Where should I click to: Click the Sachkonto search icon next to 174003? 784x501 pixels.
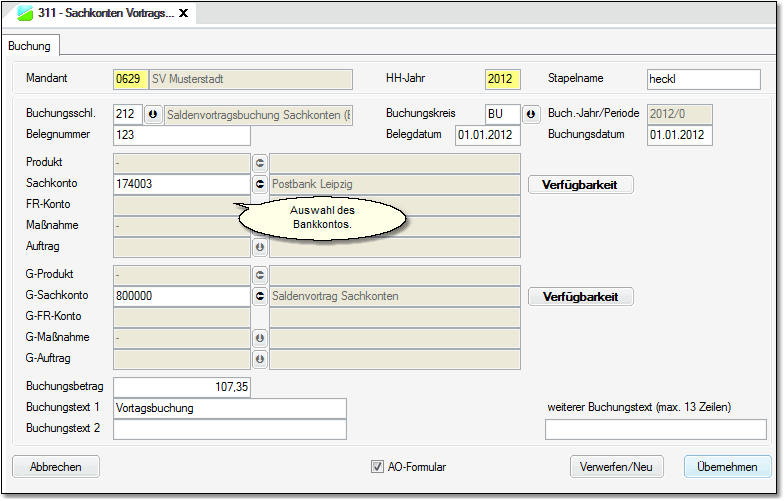pyautogui.click(x=259, y=184)
